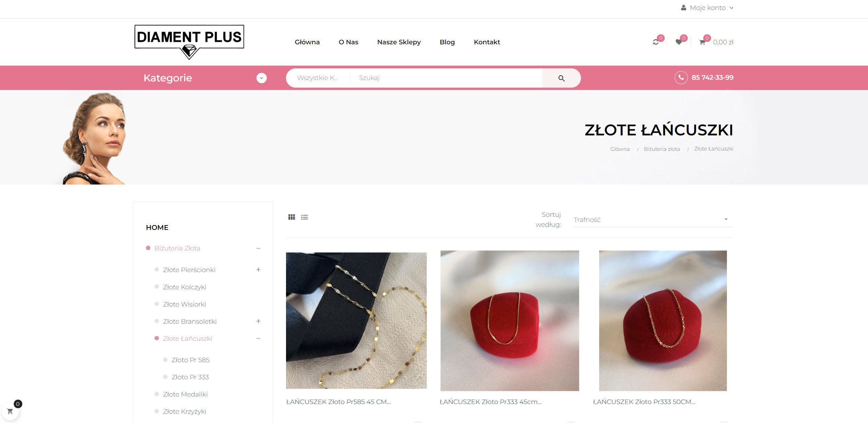
Task: Click the compare products refresh icon
Action: point(656,42)
